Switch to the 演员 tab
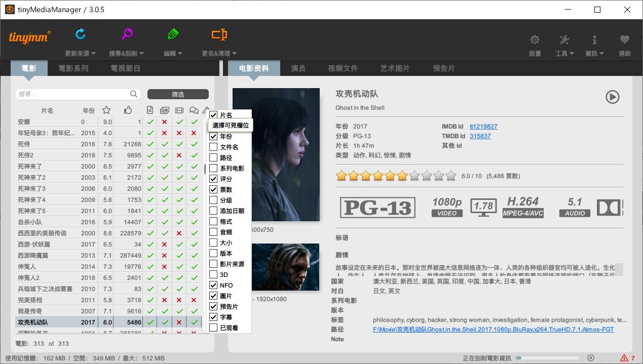This screenshot has width=643, height=364. click(x=298, y=68)
